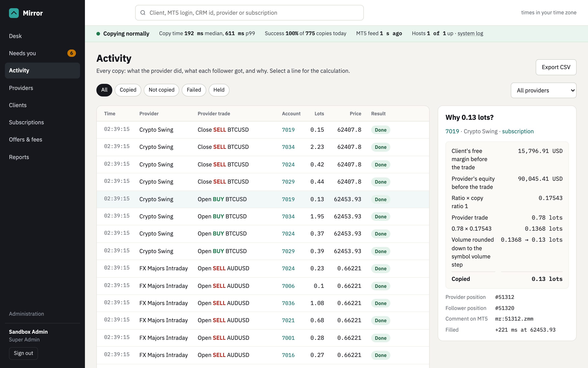Click the Export CSV button
The width and height of the screenshot is (588, 368).
[x=556, y=67]
